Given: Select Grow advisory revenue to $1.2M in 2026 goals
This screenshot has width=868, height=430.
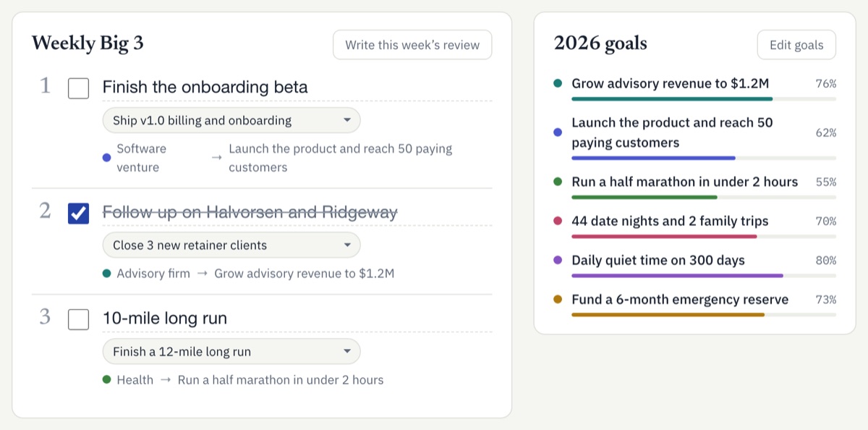Looking at the screenshot, I should tap(671, 83).
